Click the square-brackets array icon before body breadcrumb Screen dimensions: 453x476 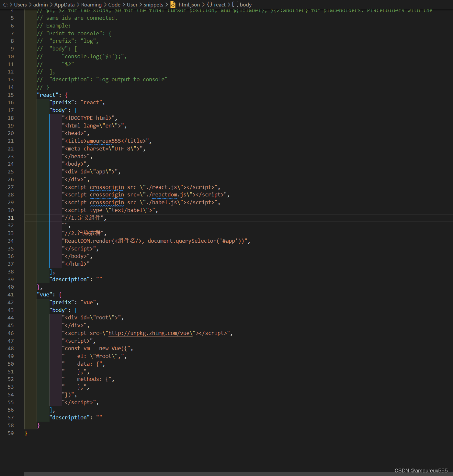point(235,5)
